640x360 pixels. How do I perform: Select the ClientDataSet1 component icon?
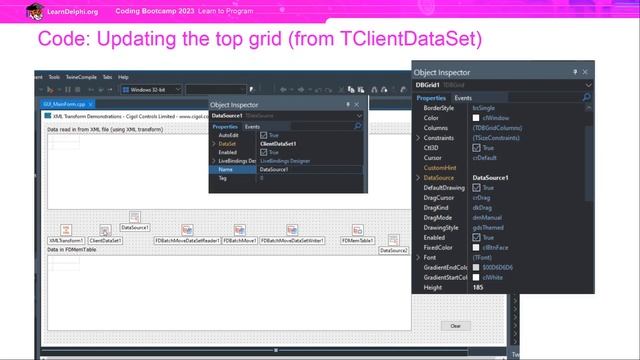(x=105, y=230)
